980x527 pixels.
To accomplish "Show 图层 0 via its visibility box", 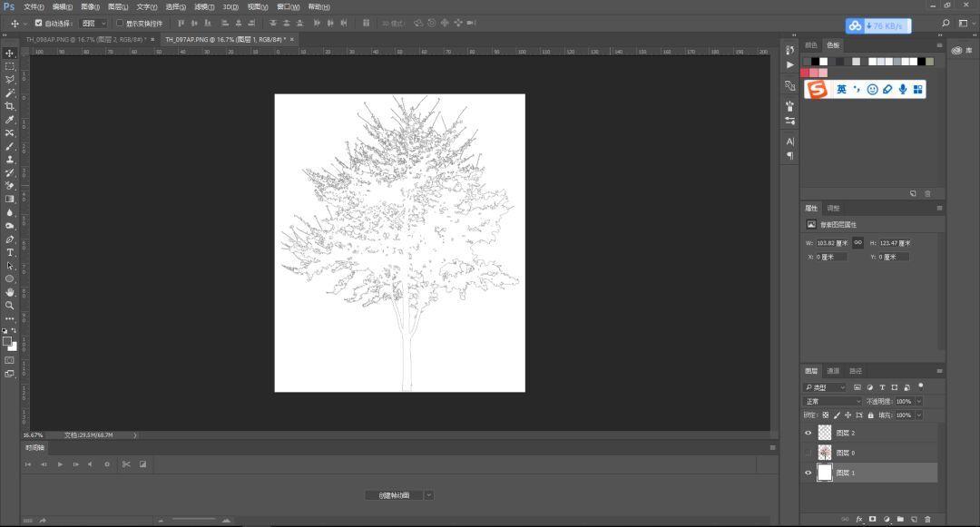I will 808,453.
